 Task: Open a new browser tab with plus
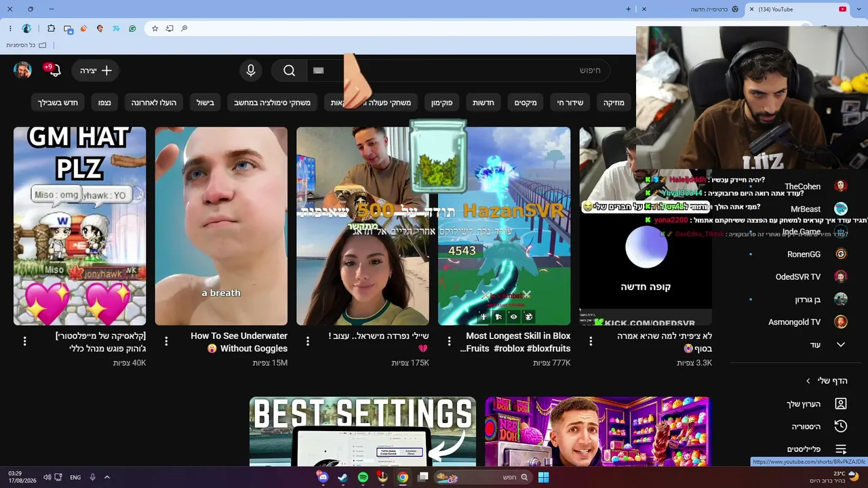tap(628, 9)
